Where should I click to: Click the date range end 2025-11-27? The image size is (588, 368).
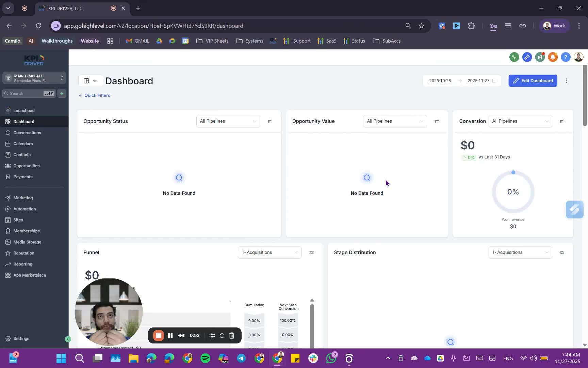point(478,81)
